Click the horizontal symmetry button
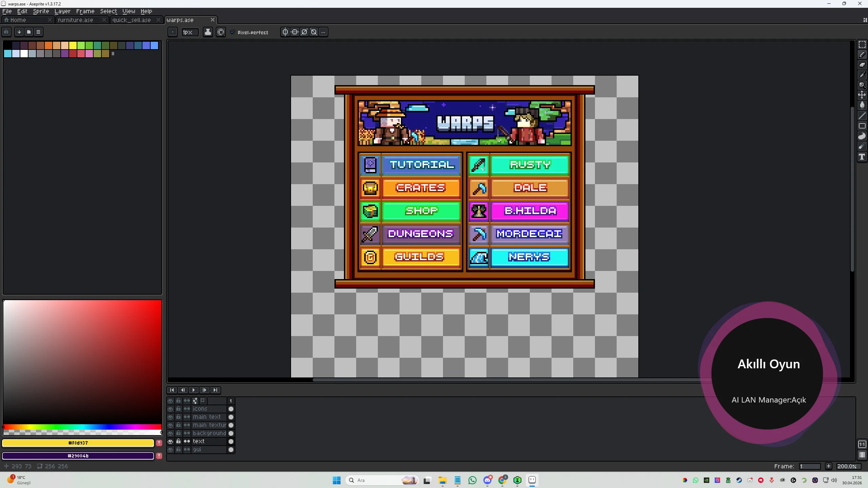Screen dimensions: 868x488 pyautogui.click(x=285, y=32)
